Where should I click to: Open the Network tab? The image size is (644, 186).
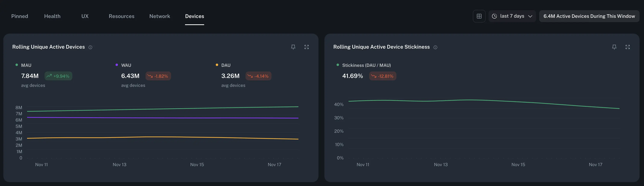[159, 16]
